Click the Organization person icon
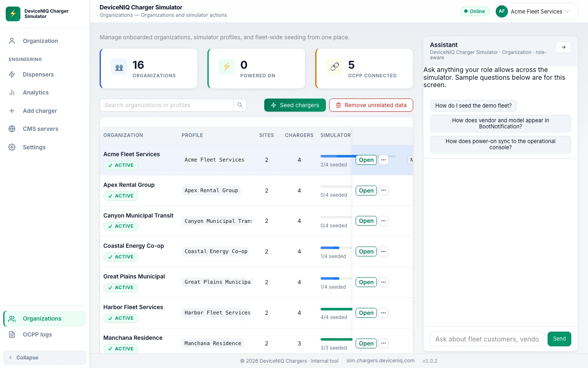The width and height of the screenshot is (588, 368). [x=12, y=41]
